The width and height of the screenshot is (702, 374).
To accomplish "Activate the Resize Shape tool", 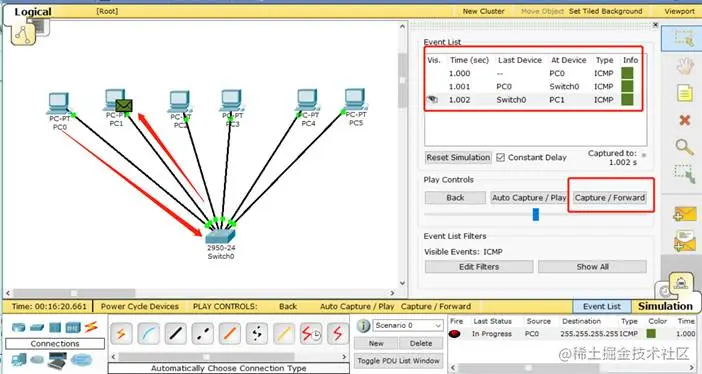I will point(685,174).
